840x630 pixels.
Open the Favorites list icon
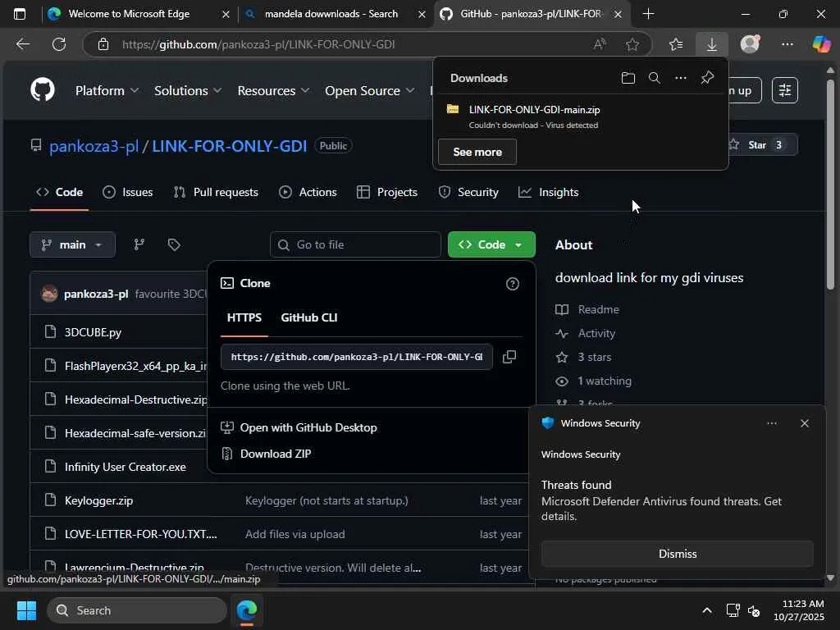coord(676,44)
